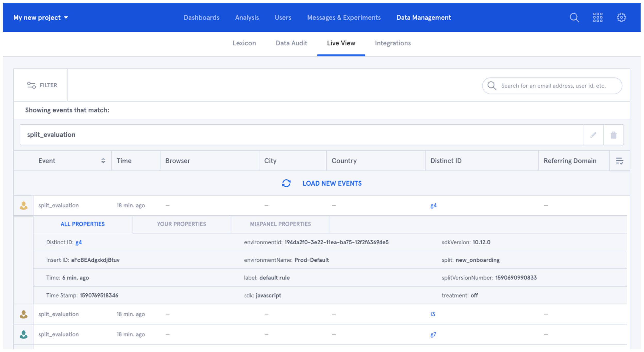The width and height of the screenshot is (644, 352).
Task: Switch to the Your Properties tab
Action: pyautogui.click(x=181, y=224)
